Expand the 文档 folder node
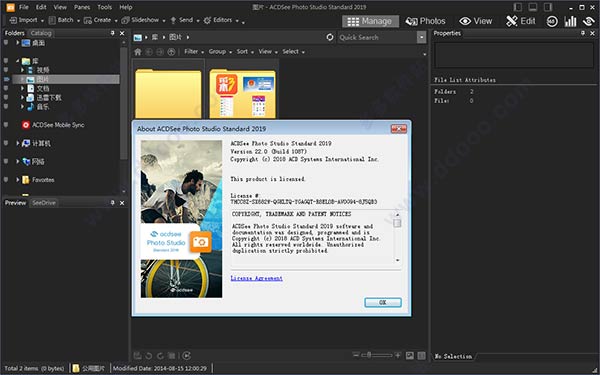 tap(22, 88)
